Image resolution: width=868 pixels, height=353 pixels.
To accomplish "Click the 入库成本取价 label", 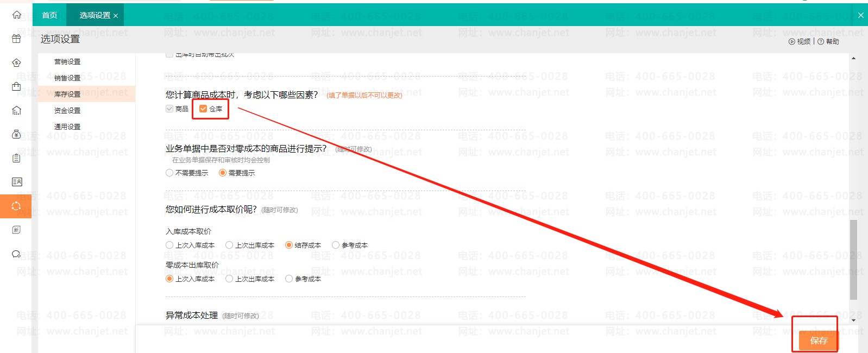I will (x=188, y=231).
